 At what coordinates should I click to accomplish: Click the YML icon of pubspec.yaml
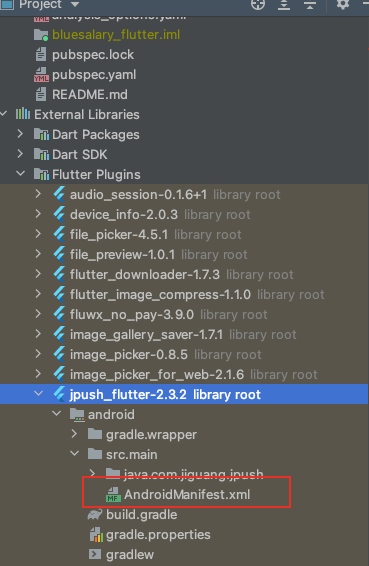click(41, 75)
